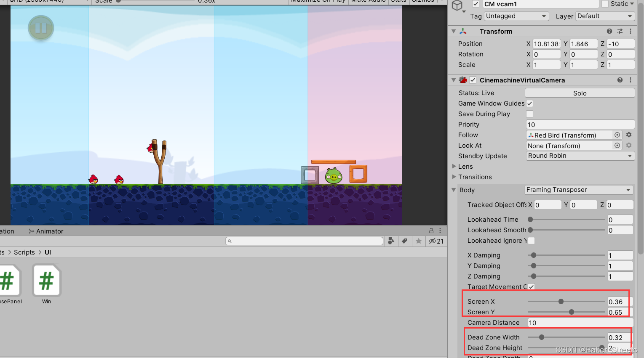This screenshot has height=358, width=644.
Task: Click the Position Y field 1.846
Action: (583, 44)
